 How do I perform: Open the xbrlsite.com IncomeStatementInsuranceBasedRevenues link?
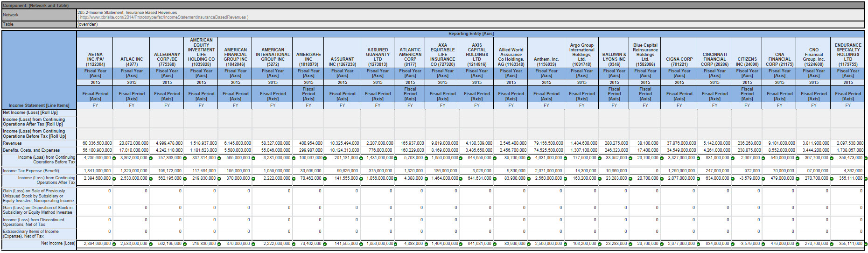[163, 17]
